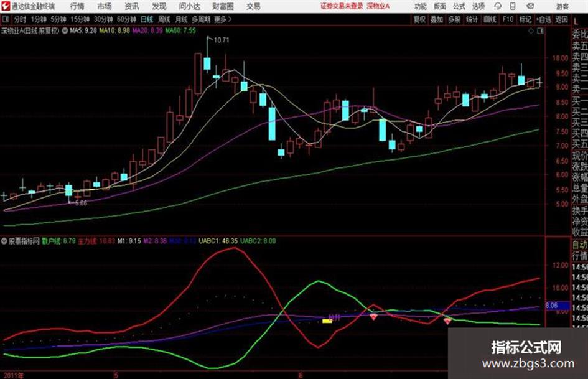Open the 公式 menu
The image size is (588, 379).
(459, 6)
